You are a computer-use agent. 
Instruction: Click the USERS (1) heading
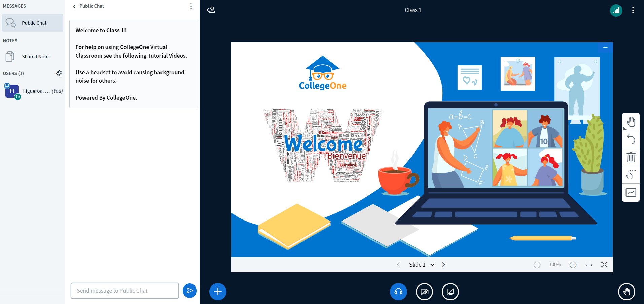pyautogui.click(x=13, y=73)
